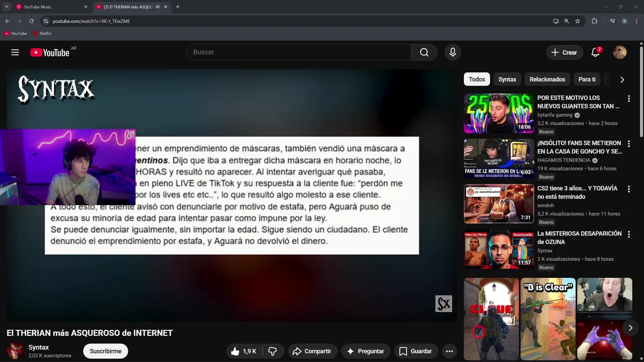
Task: Open the CLOVE Short thumbnail
Action: [491, 319]
